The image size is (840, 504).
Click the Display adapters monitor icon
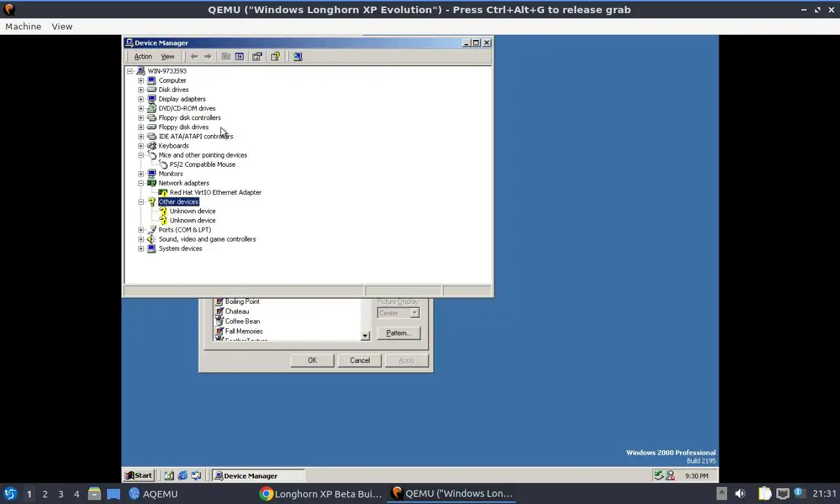point(152,99)
